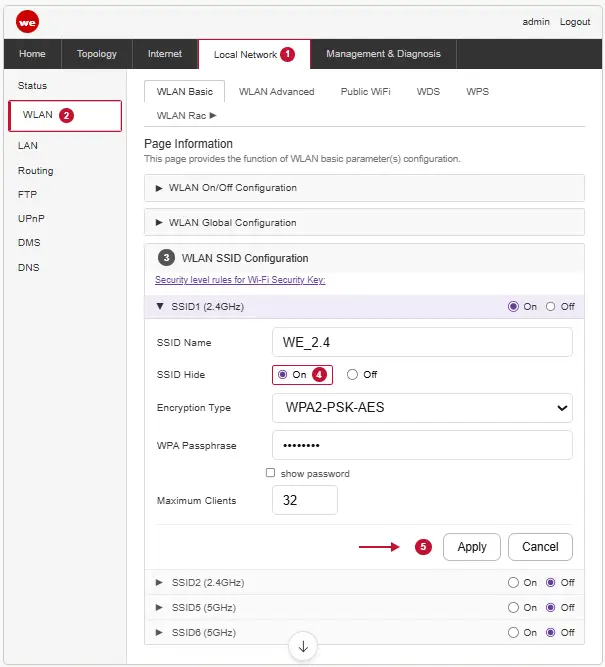Click the SSID Name input field
Image resolution: width=605 pixels, height=667 pixels.
pos(422,342)
